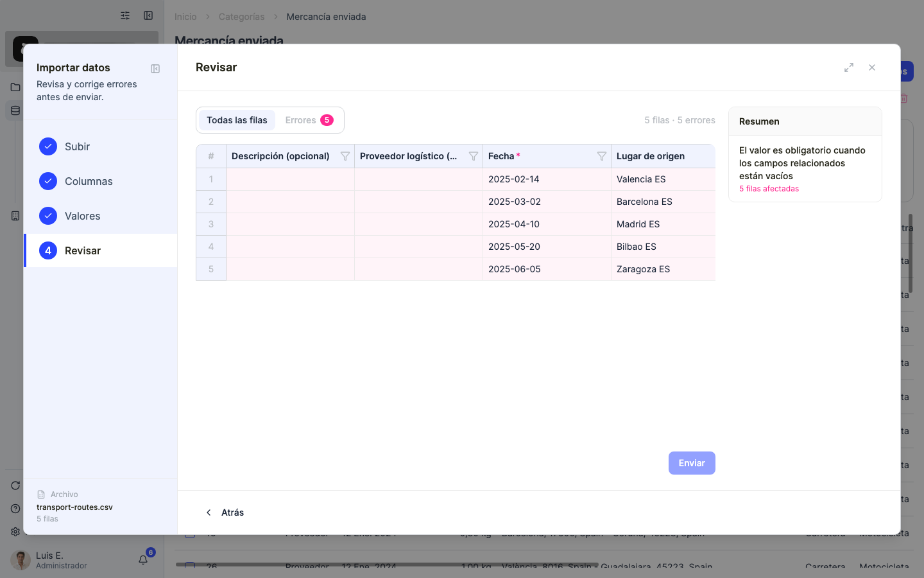Switch to the Errores tab
The image size is (924, 578).
tap(309, 120)
